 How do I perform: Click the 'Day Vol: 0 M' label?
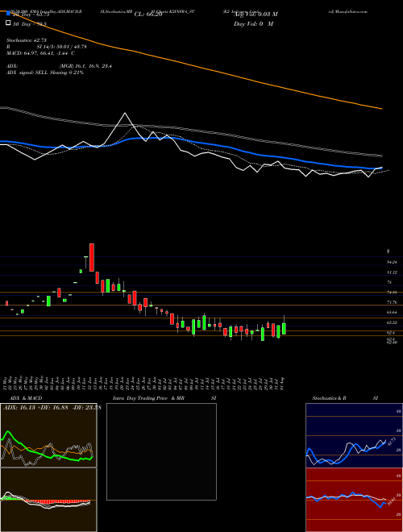point(253,23)
